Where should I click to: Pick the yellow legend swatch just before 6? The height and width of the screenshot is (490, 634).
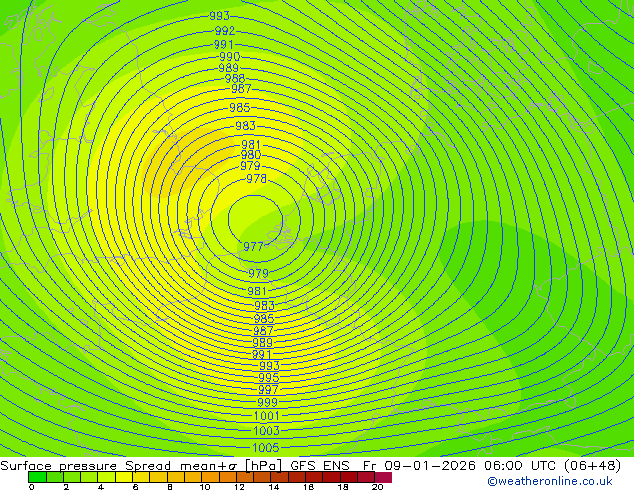124,477
